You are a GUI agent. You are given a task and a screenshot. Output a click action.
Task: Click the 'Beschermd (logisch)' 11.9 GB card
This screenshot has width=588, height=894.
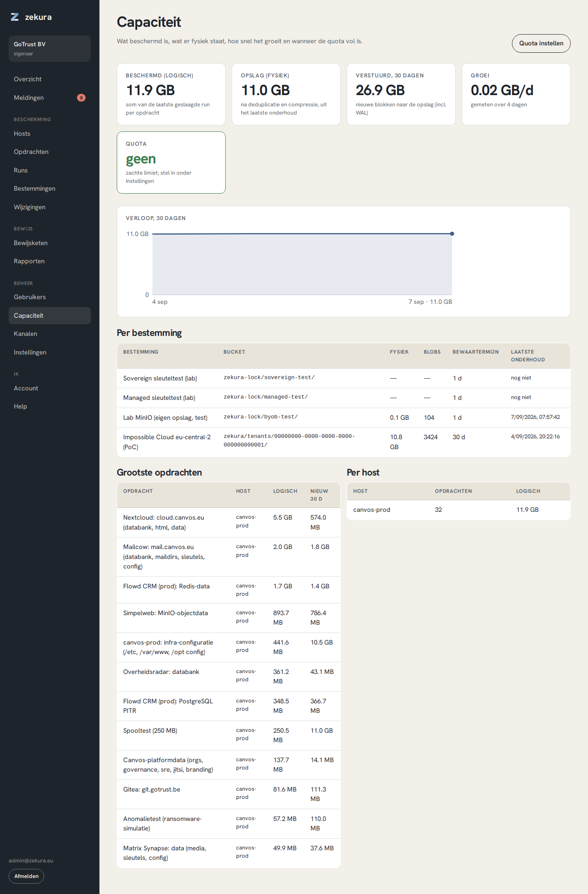click(171, 94)
